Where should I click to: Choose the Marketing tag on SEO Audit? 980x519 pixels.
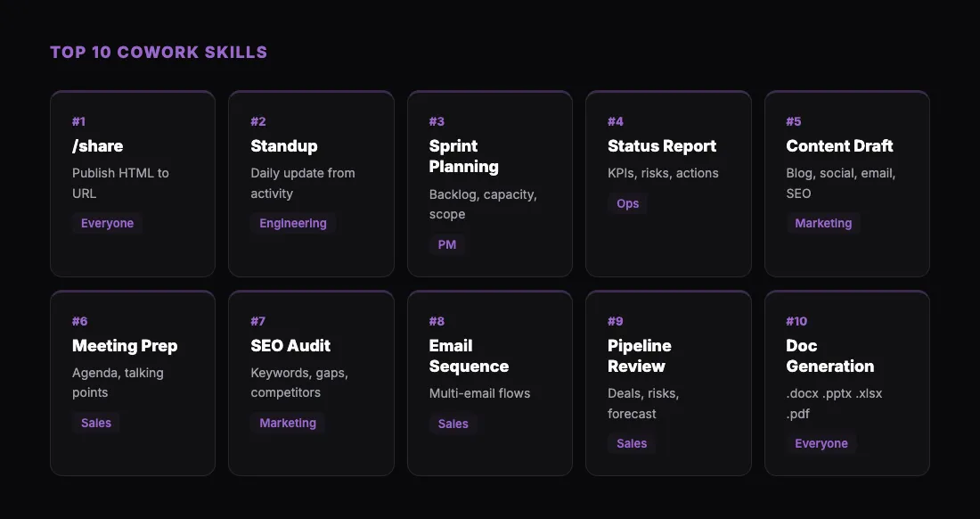288,424
